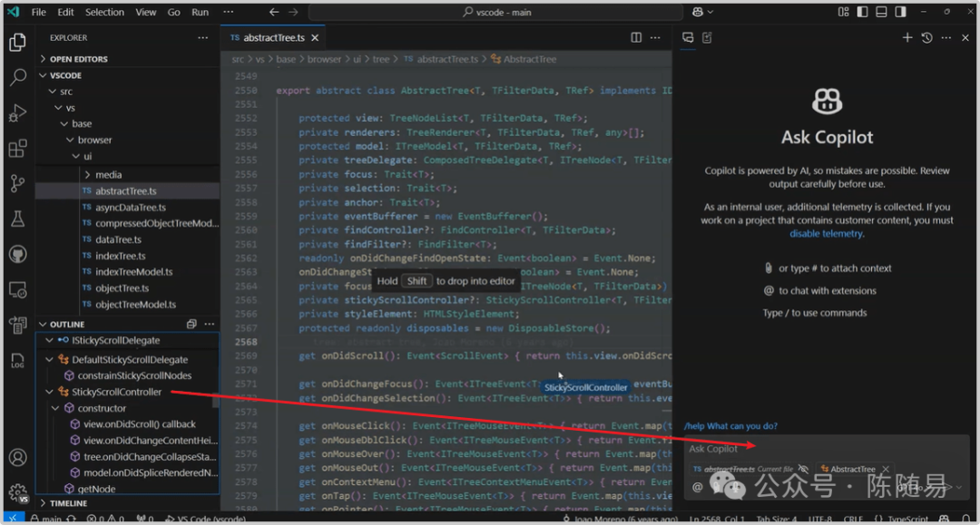980x525 pixels.
Task: Open the File menu
Action: pos(39,12)
